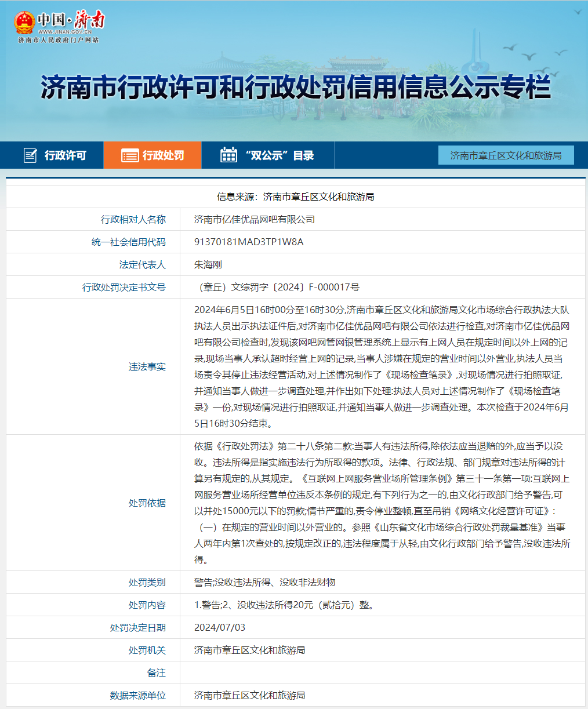The height and width of the screenshot is (709, 588).
Task: Select the company name 济南市亿佳优品网吧有限公司
Action: pyautogui.click(x=255, y=220)
